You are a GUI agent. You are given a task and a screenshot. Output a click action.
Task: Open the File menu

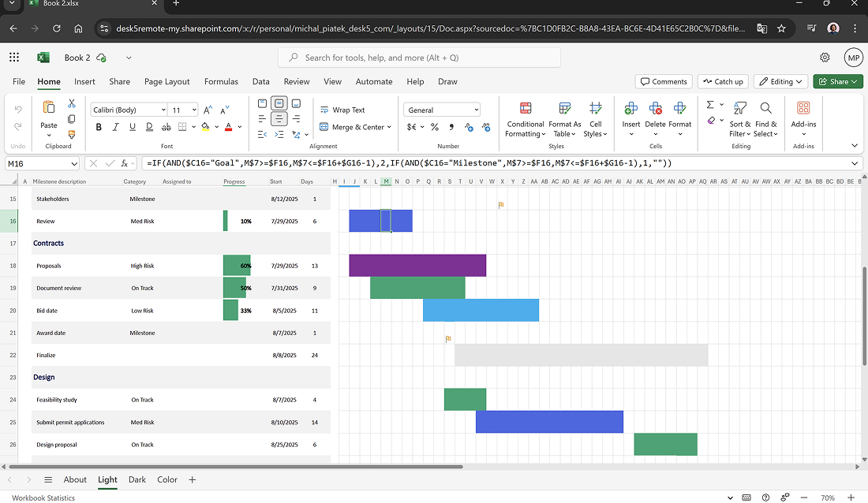pos(19,81)
